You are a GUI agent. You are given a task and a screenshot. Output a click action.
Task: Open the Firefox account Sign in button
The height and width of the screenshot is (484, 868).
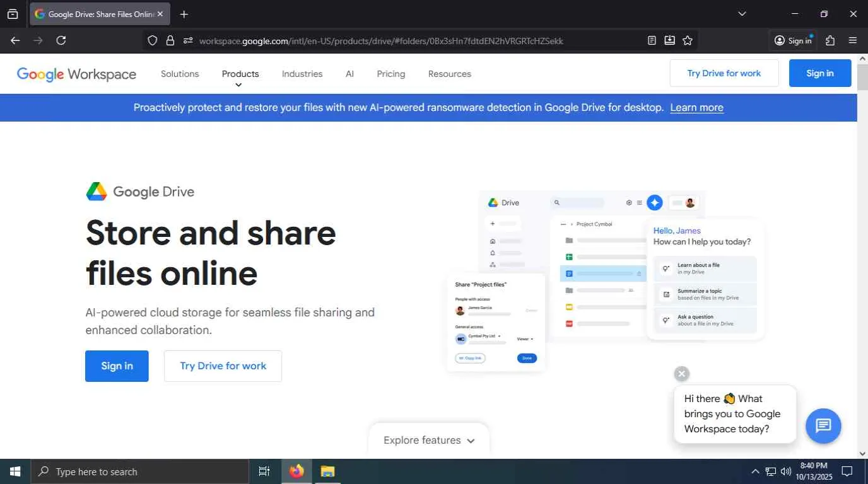coord(794,40)
